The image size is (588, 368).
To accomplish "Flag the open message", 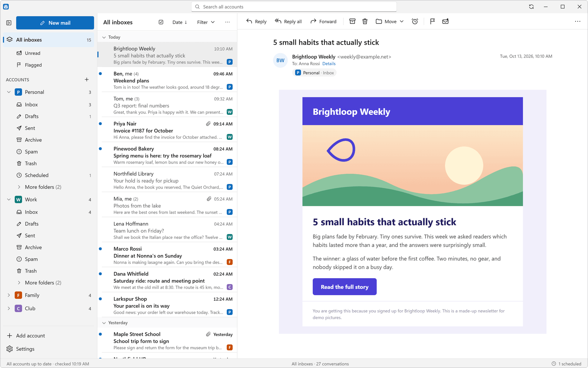I will pos(433,21).
